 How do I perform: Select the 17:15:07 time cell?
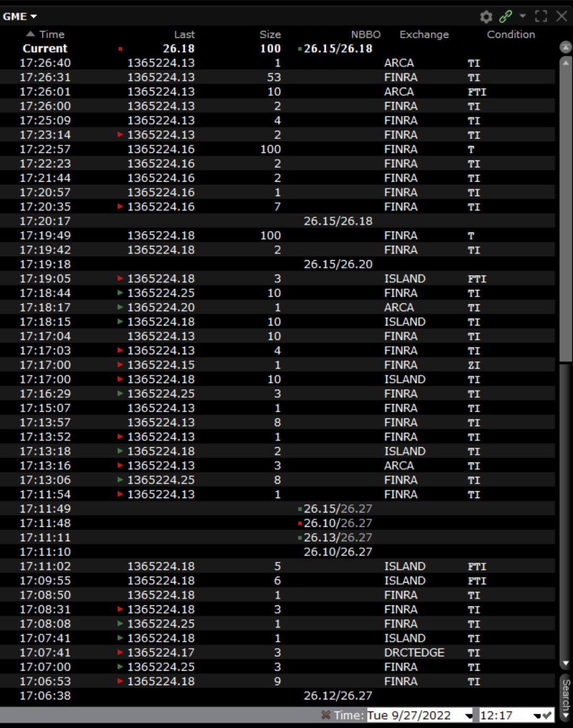click(45, 408)
